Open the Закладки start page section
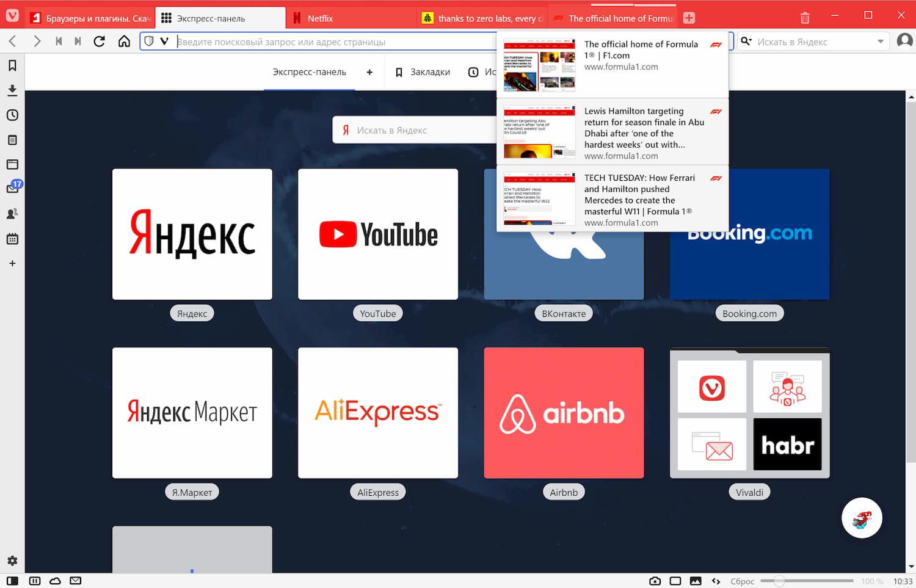Image resolution: width=916 pixels, height=588 pixels. click(423, 72)
